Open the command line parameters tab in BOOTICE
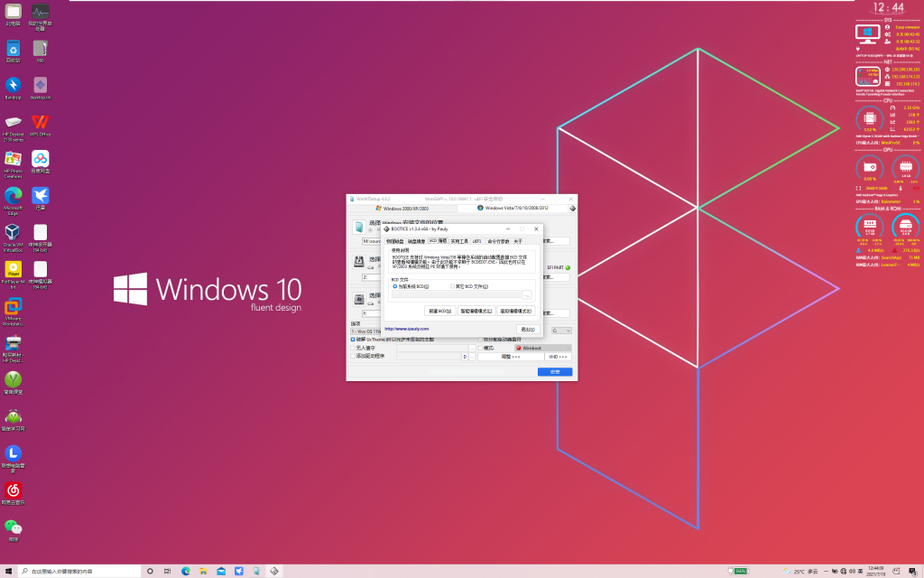Screen dimensions: 924x578 click(x=498, y=241)
